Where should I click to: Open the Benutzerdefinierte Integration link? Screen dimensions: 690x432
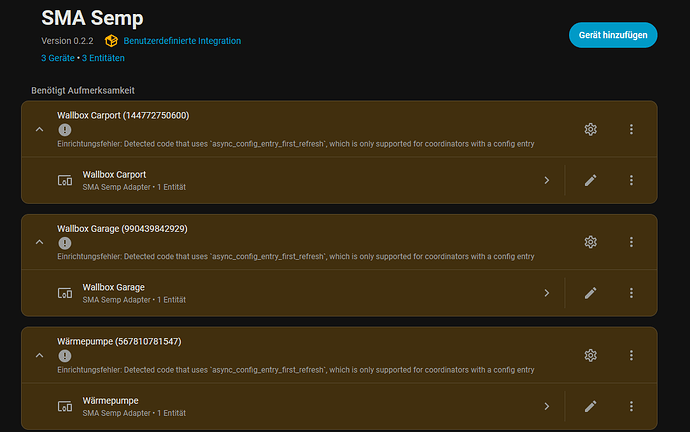181,41
